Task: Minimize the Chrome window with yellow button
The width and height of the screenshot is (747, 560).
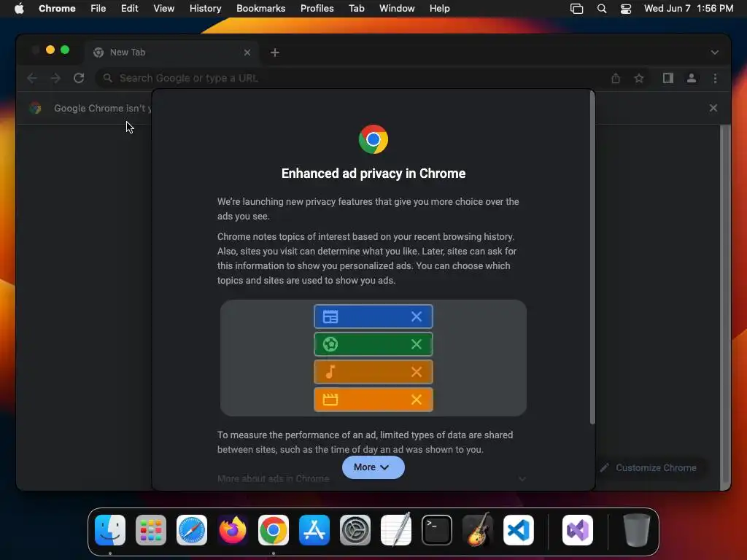Action: (50, 50)
